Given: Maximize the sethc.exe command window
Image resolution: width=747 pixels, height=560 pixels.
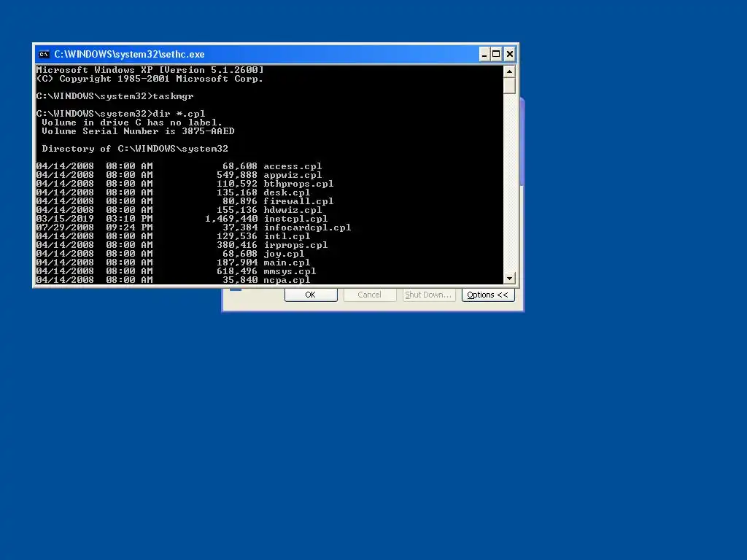Looking at the screenshot, I should point(496,54).
